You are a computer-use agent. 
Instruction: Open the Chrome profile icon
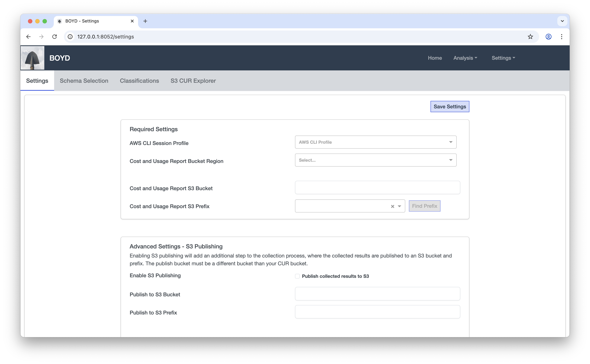click(549, 37)
